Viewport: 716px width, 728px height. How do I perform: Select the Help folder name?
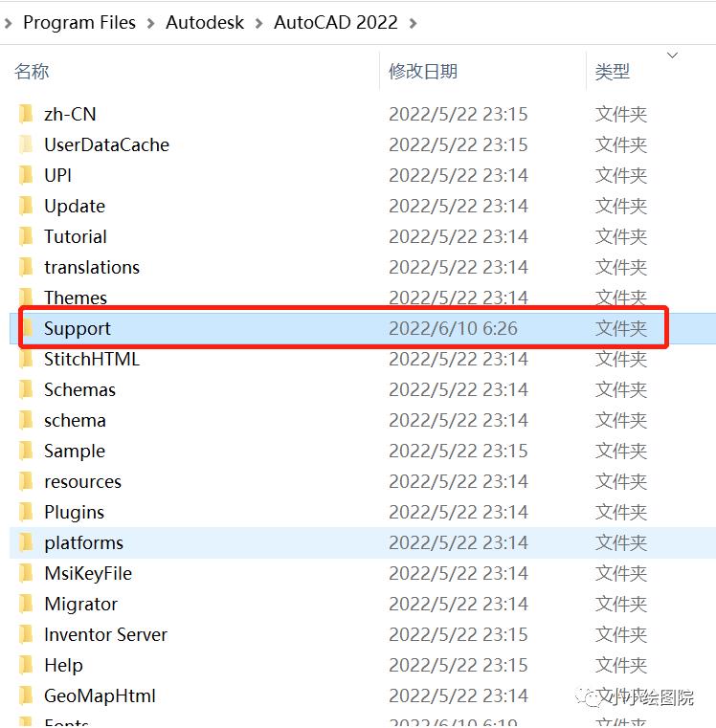tap(63, 666)
